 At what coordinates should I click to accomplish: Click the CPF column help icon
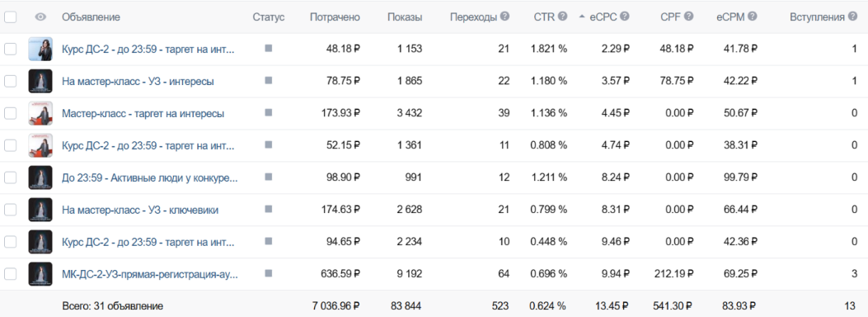(x=688, y=17)
